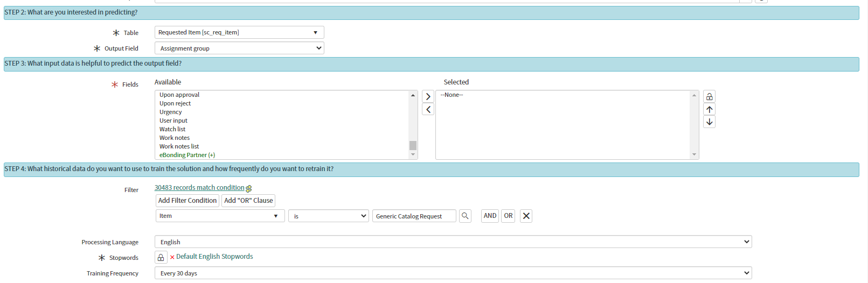Click Add "OR" Clause button
This screenshot has height=283, width=868.
[248, 201]
